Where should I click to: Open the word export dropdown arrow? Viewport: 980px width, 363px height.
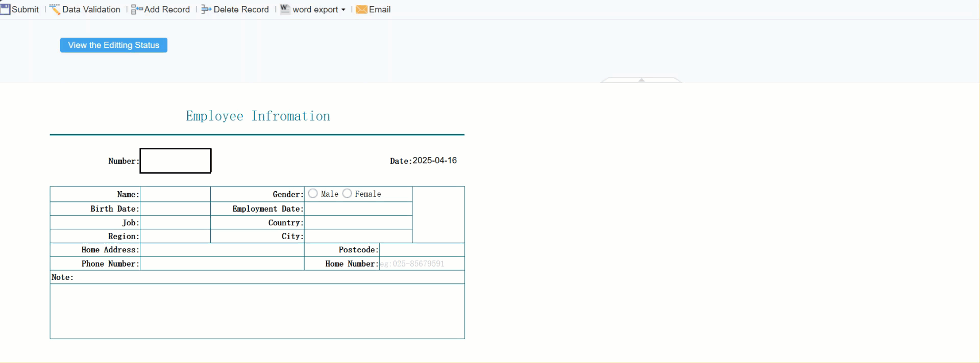(344, 10)
